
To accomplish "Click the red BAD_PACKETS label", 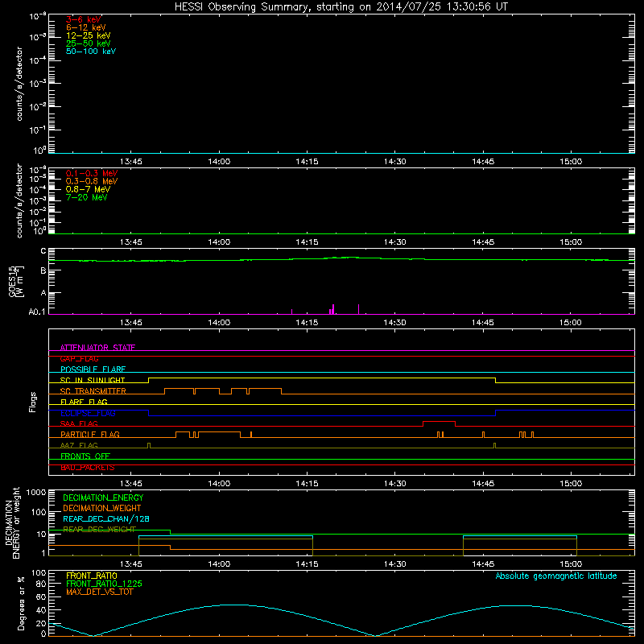I will [x=88, y=467].
